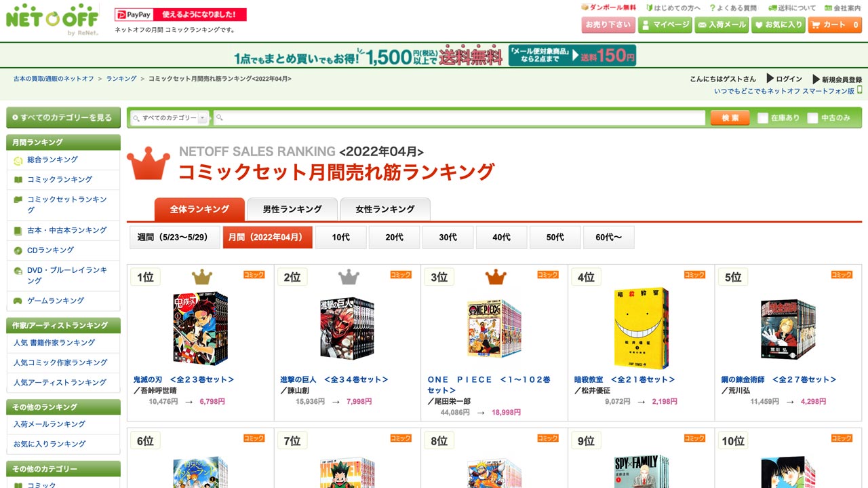868x488 pixels.
Task: Open お気に入りランキング
Action: coord(50,443)
